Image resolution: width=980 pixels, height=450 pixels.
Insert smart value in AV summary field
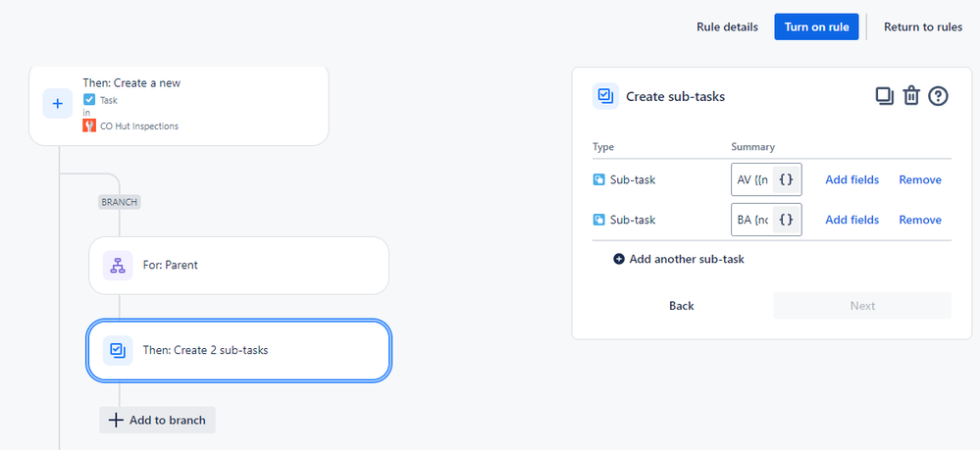(786, 179)
